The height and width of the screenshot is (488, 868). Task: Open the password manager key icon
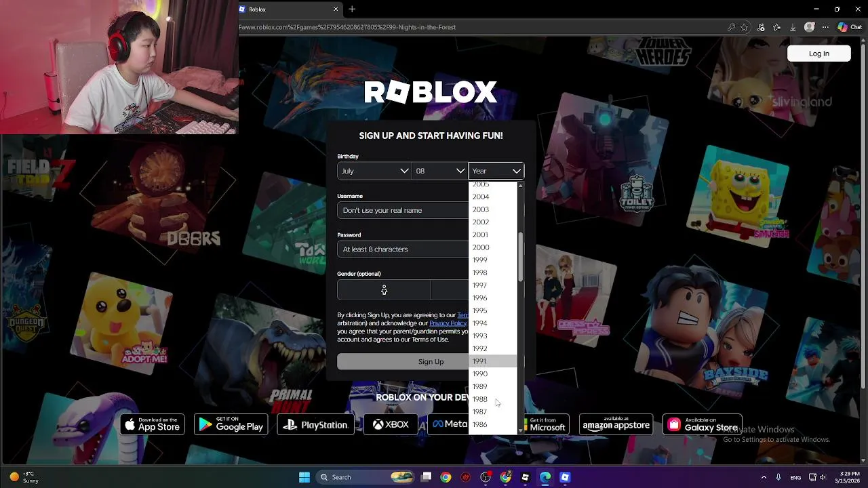[x=731, y=27]
